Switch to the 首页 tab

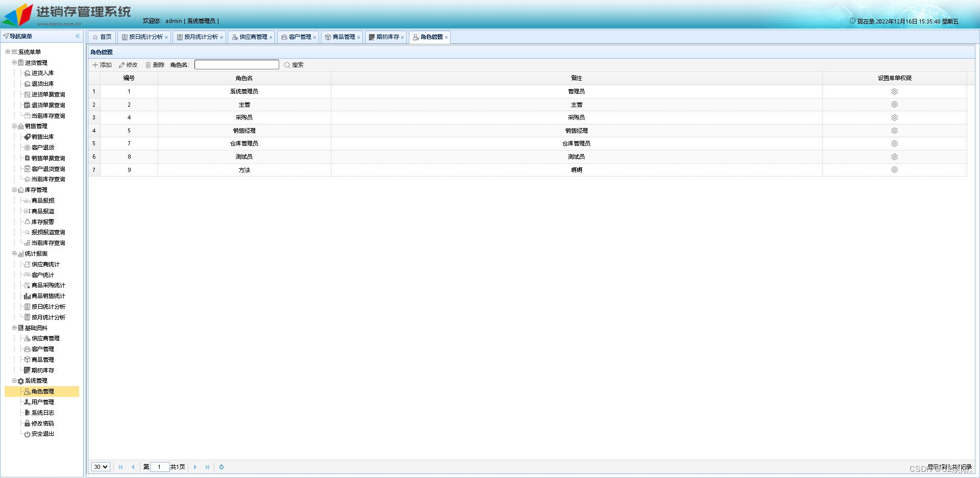(102, 37)
